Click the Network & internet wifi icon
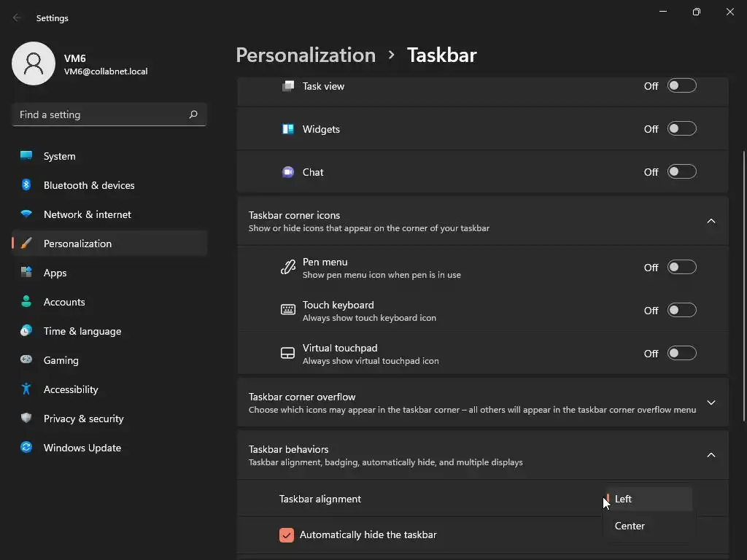747x560 pixels. coord(26,214)
